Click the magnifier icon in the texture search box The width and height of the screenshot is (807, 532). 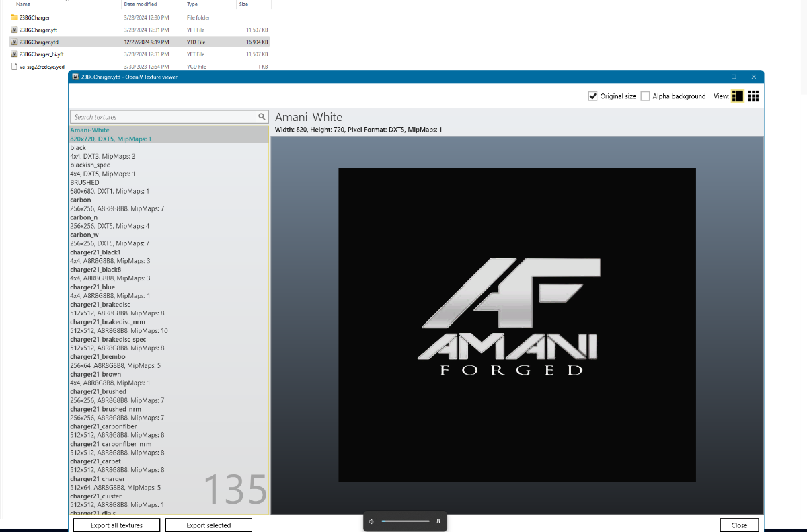point(262,117)
